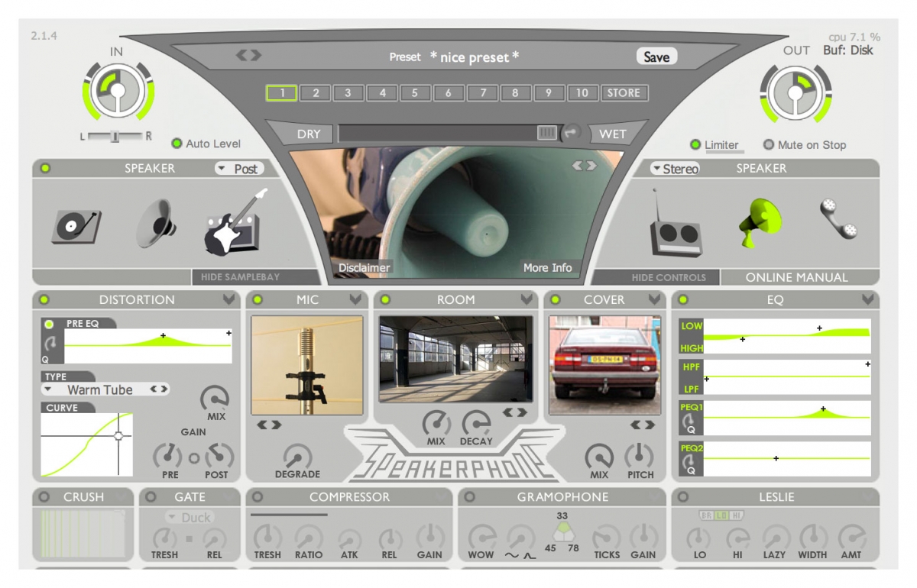
Task: Select preset slot 10
Action: tap(582, 93)
